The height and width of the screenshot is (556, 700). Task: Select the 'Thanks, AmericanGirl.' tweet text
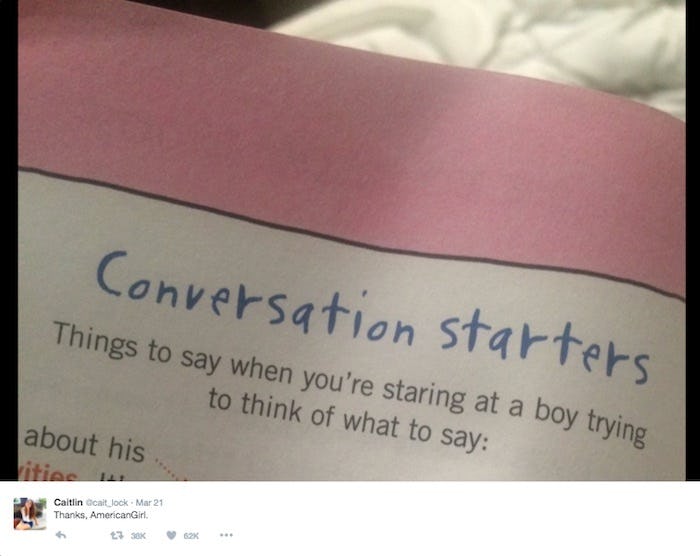[100, 515]
